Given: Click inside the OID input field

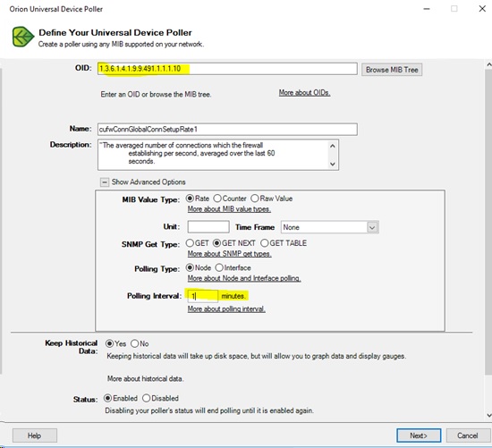Looking at the screenshot, I should [x=227, y=69].
